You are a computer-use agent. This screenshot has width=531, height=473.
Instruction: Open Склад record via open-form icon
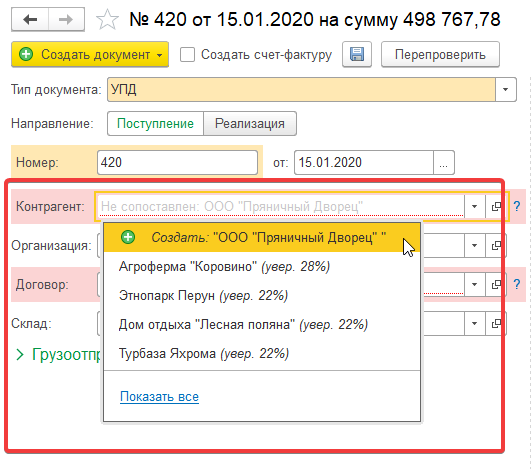tap(496, 323)
